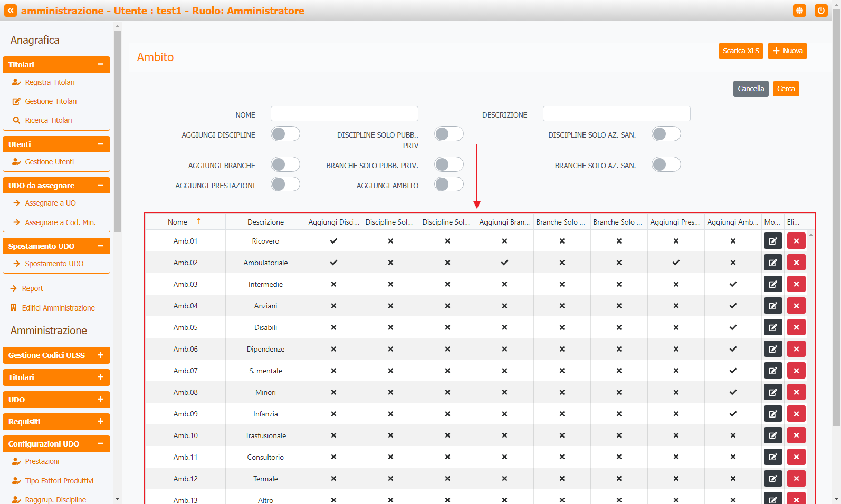
Task: Toggle the Branche Solo Az. San. switch
Action: pos(666,165)
